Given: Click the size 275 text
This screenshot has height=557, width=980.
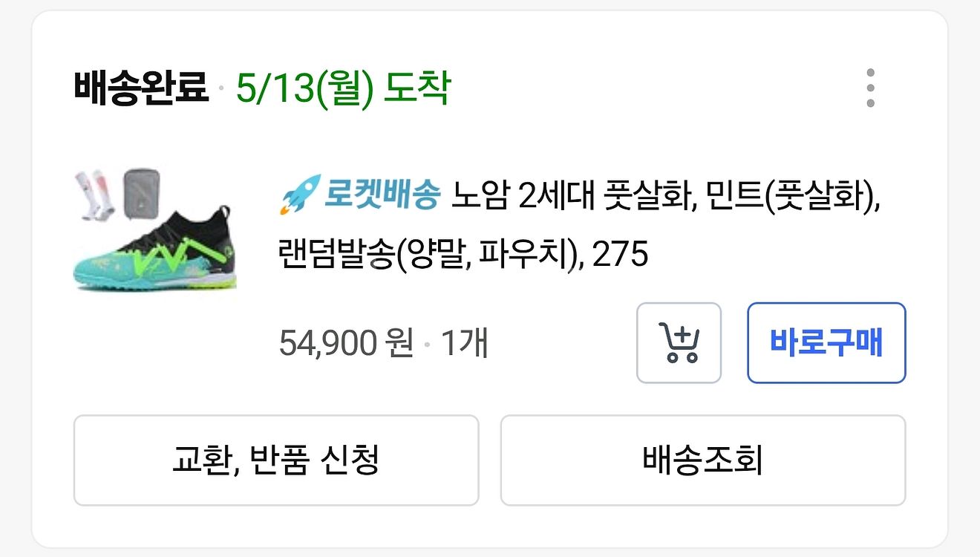Looking at the screenshot, I should click(x=621, y=255).
